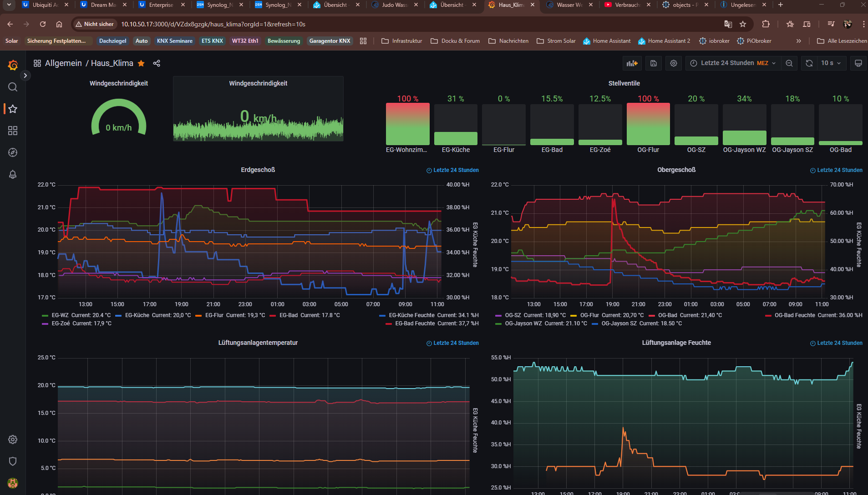This screenshot has height=495, width=868.
Task: Switch to the Ubiquiti browser tab
Action: (x=46, y=5)
